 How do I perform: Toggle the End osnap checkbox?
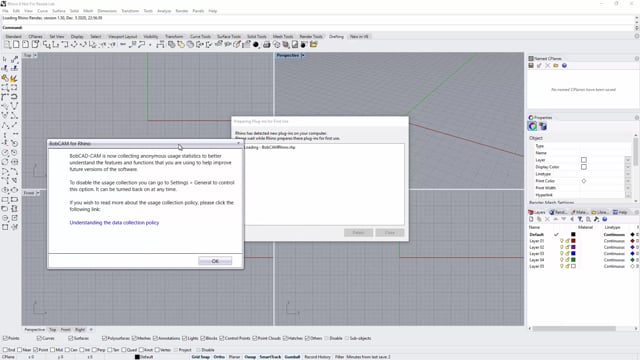[6, 350]
